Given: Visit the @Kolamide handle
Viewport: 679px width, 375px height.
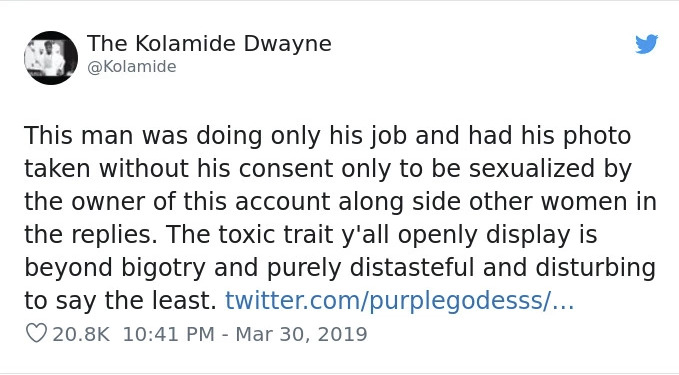Looking at the screenshot, I should [x=132, y=67].
